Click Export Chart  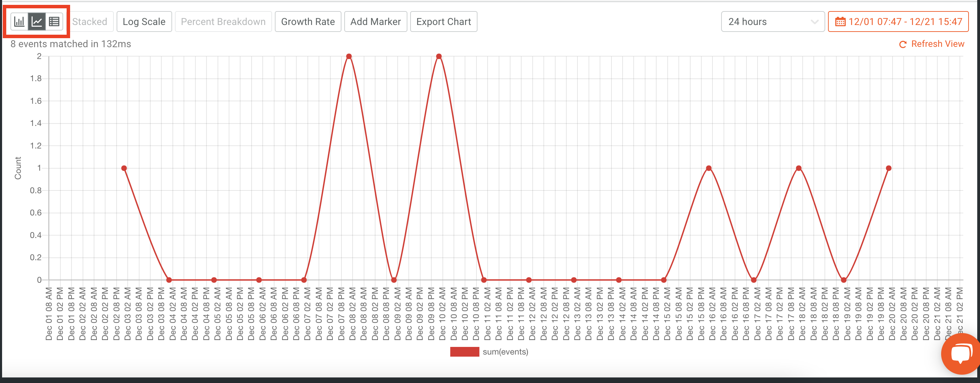[x=443, y=21]
